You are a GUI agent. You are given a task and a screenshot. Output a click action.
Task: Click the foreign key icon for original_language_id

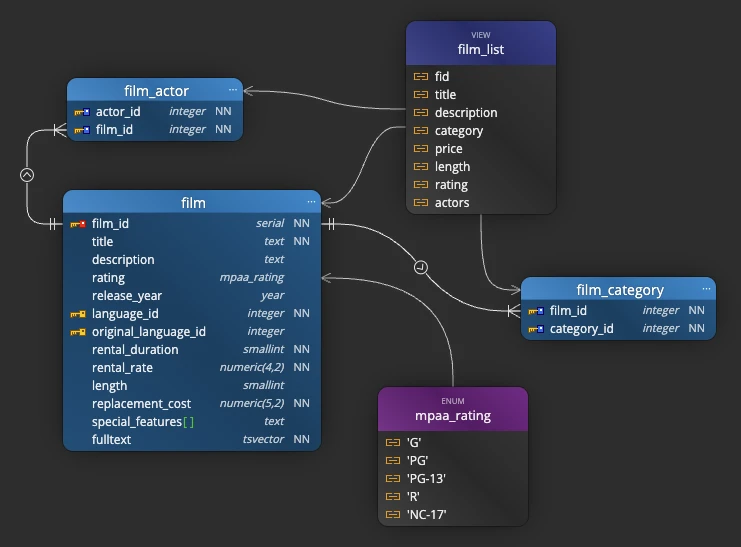(x=78, y=332)
